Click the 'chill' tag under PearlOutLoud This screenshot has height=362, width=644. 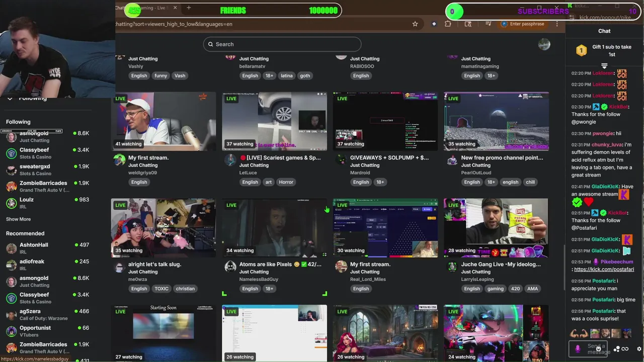click(530, 182)
